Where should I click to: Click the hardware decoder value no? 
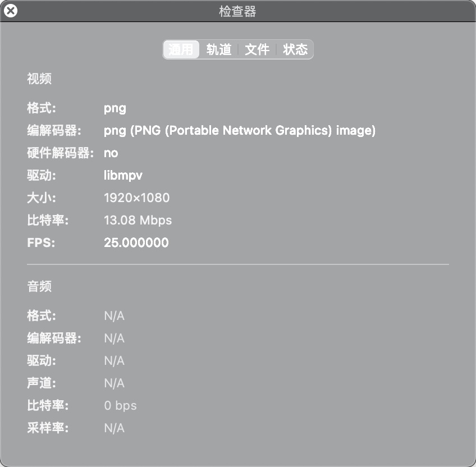point(111,153)
